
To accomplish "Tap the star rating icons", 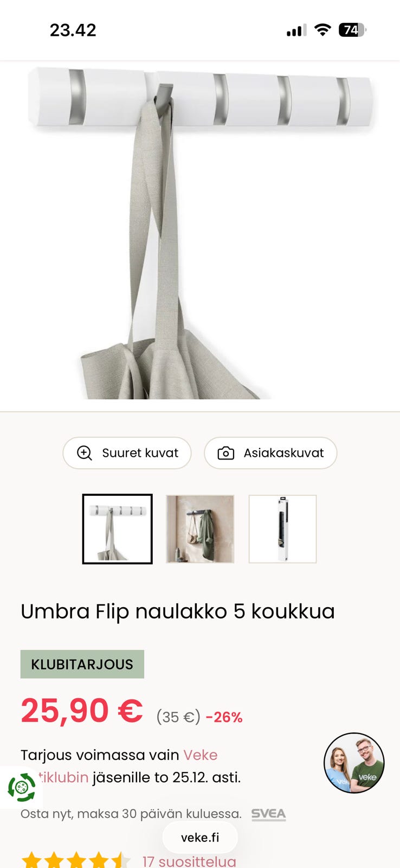I will click(x=76, y=860).
